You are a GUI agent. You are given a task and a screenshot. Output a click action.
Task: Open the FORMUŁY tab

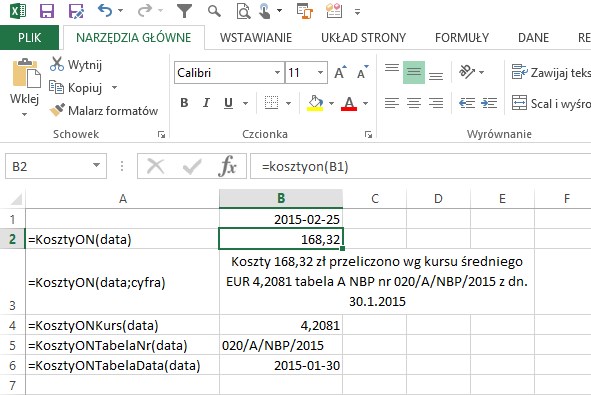(x=462, y=38)
